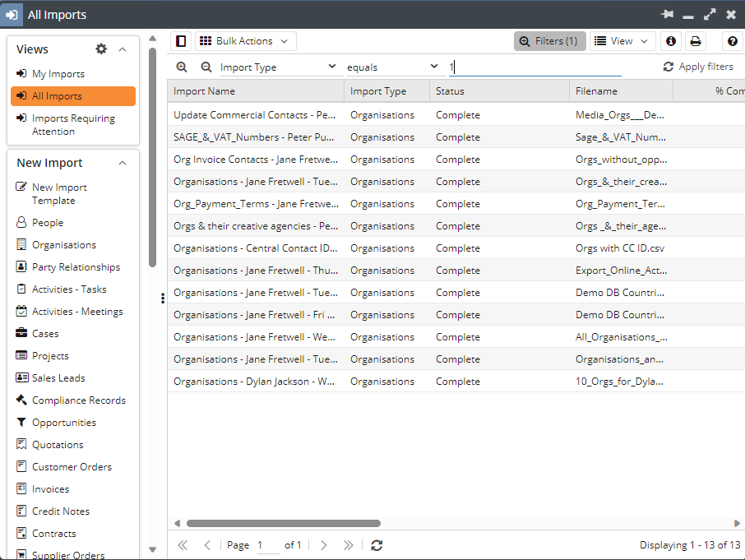Click sidebar scroll down arrow
This screenshot has width=745, height=560.
[152, 549]
